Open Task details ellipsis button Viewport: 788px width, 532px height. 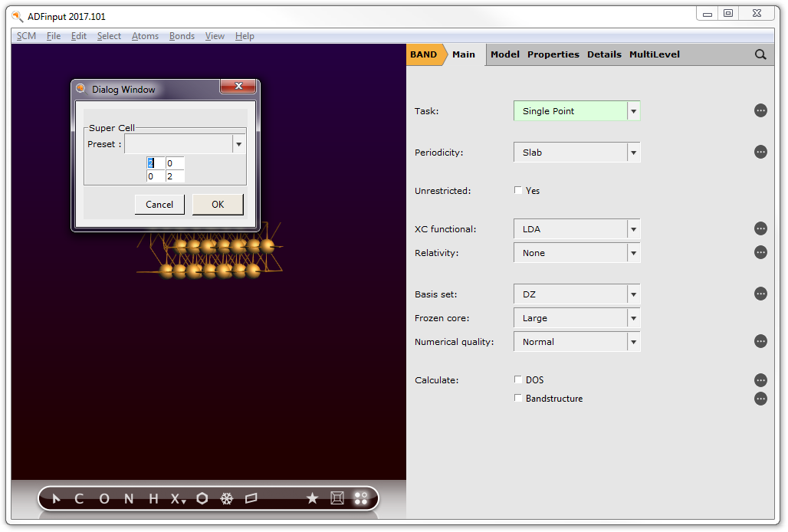(760, 110)
